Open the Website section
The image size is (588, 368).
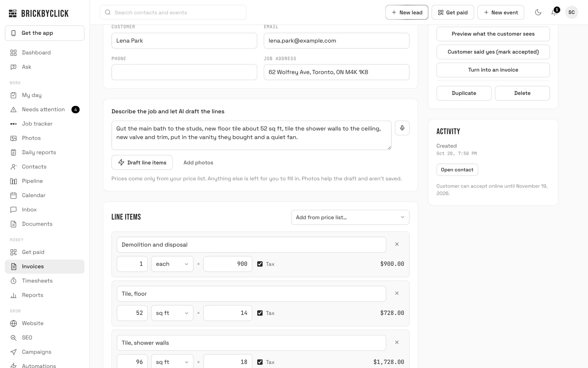[x=45, y=323]
